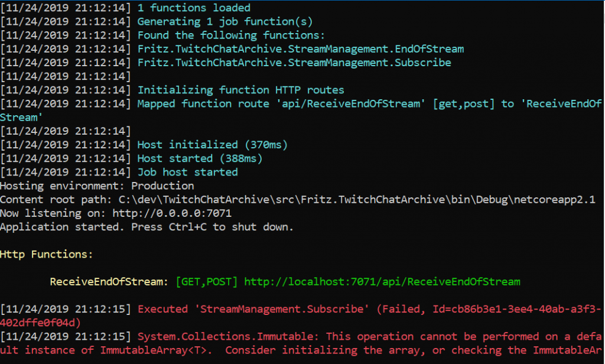Viewport: 605px width, 364px height.
Task: Click the 'Http Functions:' heading
Action: pyautogui.click(x=46, y=254)
